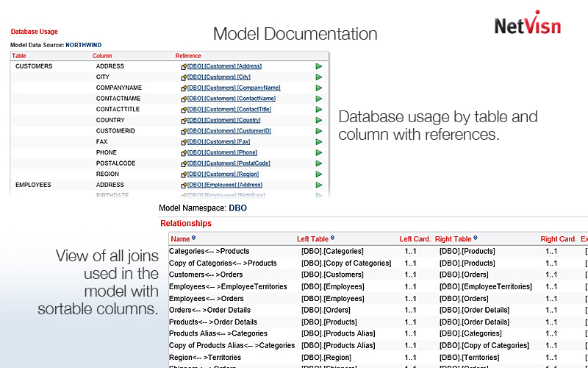Click the [DBO].[EmployeeTerritories] right table cell
This screenshot has height=368, width=588.
pyautogui.click(x=486, y=287)
